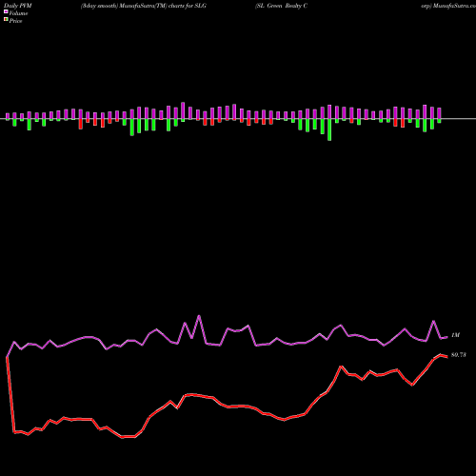This screenshot has width=476, height=476.
Task: Click the '(3day smooth) MunafaSutra(TM) charts for SLG' heading
Action: pos(144,6)
